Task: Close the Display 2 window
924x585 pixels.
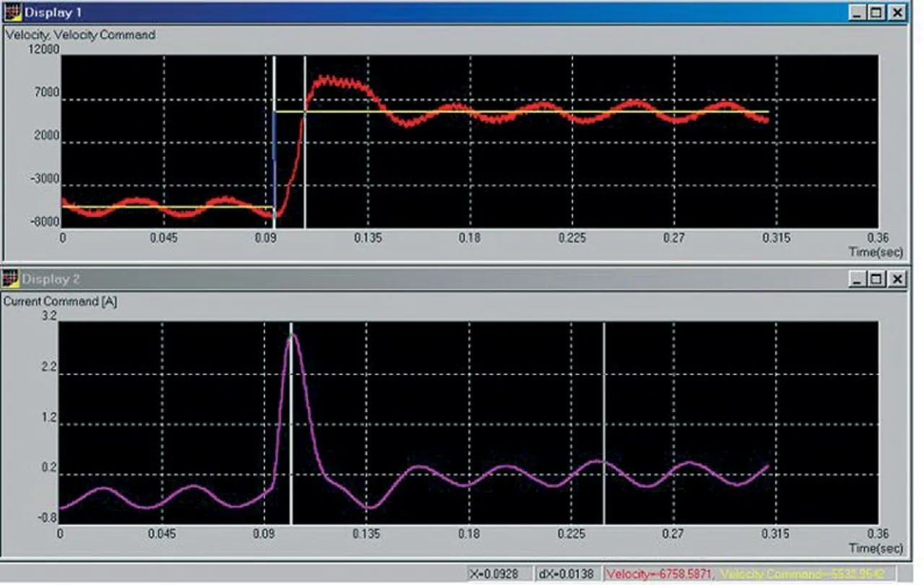Action: pos(897,279)
